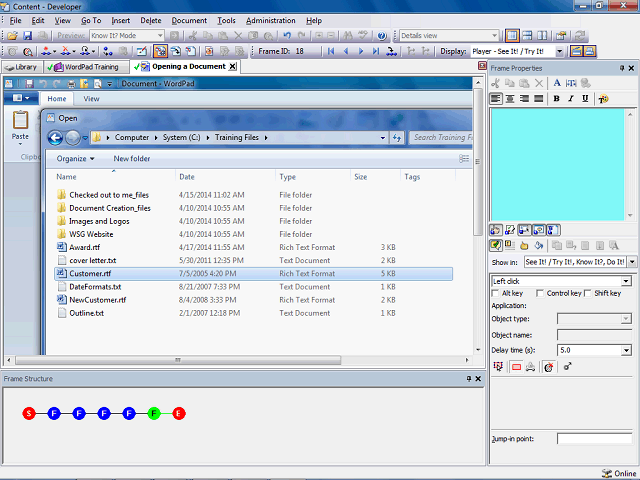Click the WordPad Paste button
Screen dimensions: 640x480
pos(20,127)
